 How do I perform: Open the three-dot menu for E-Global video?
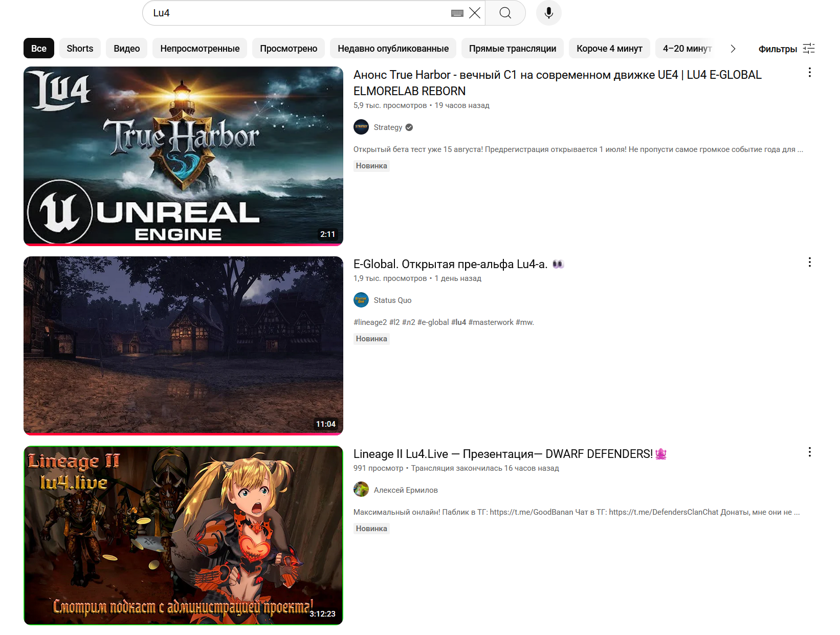pos(809,262)
